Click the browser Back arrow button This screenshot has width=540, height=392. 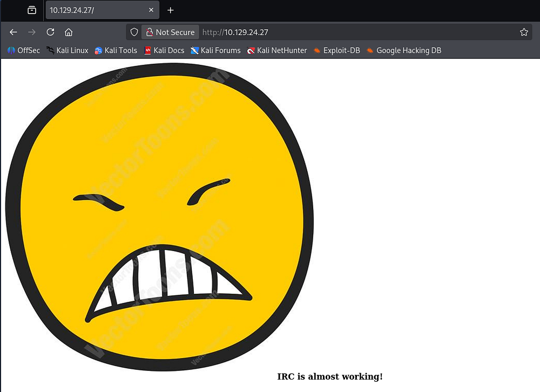13,32
